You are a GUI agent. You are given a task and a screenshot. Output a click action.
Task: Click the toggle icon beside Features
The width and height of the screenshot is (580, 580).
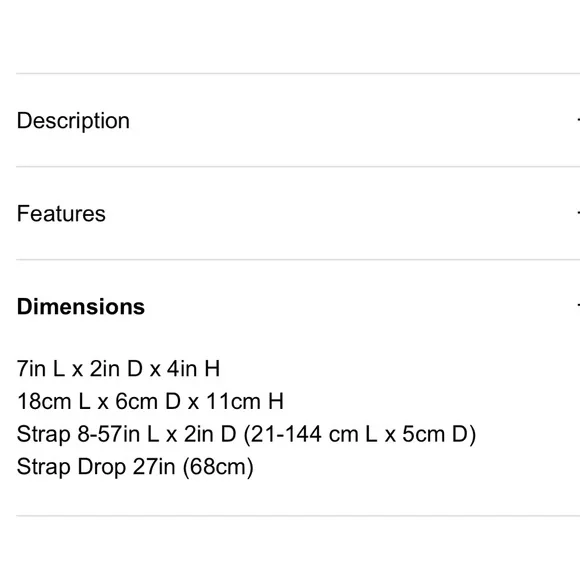pos(578,213)
